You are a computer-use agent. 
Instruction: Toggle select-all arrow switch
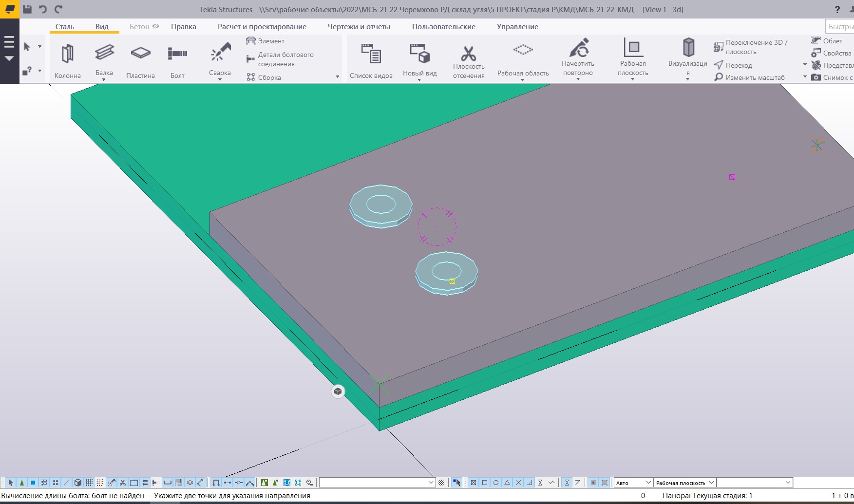tap(10, 483)
